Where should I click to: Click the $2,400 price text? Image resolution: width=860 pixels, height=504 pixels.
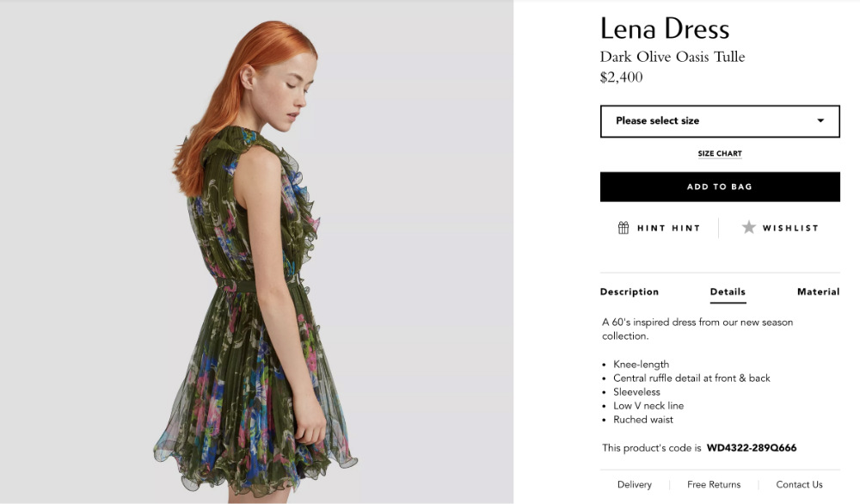621,77
